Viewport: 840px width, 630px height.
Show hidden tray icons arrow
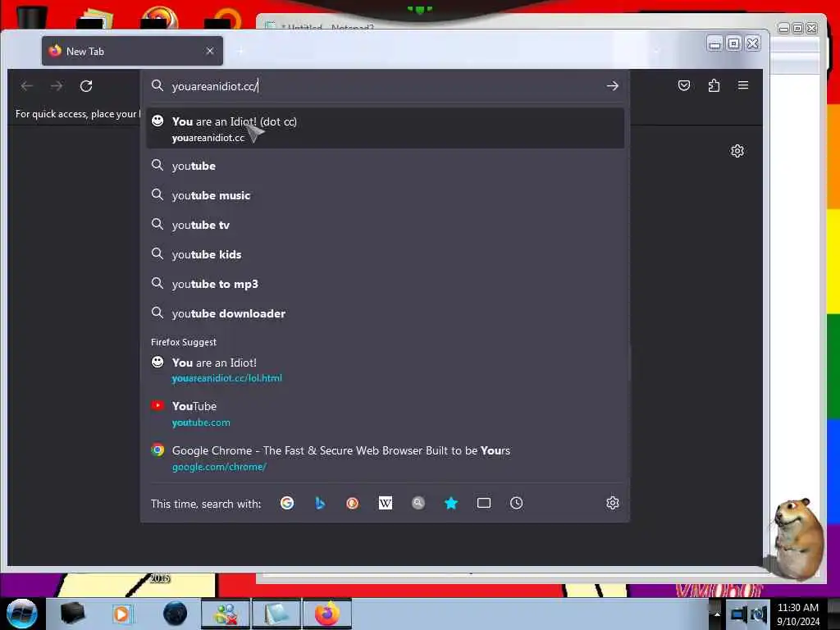pos(717,614)
